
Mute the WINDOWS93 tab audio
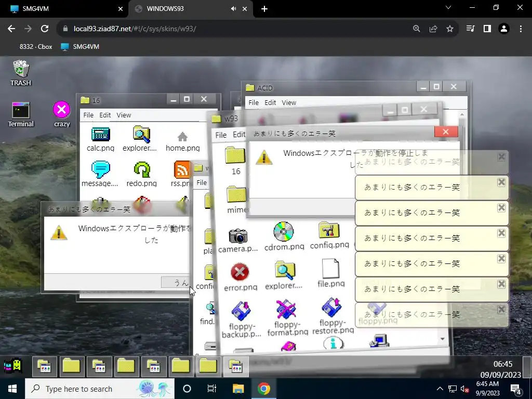pos(233,9)
